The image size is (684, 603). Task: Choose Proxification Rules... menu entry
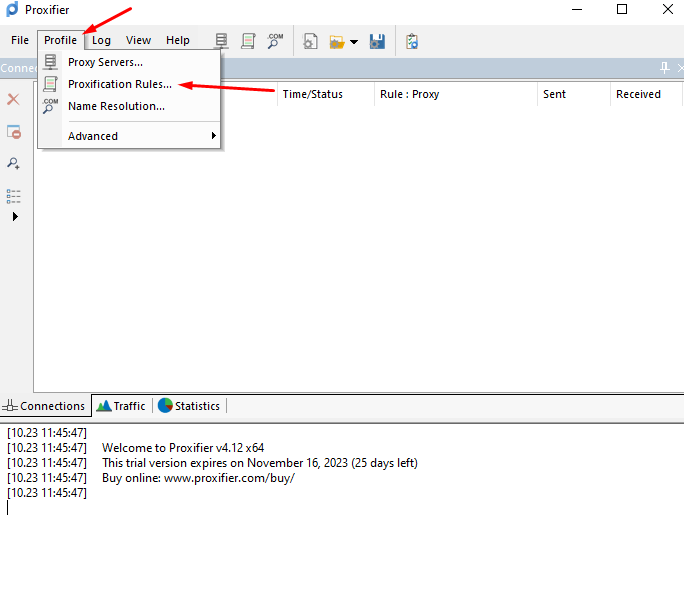tap(129, 84)
